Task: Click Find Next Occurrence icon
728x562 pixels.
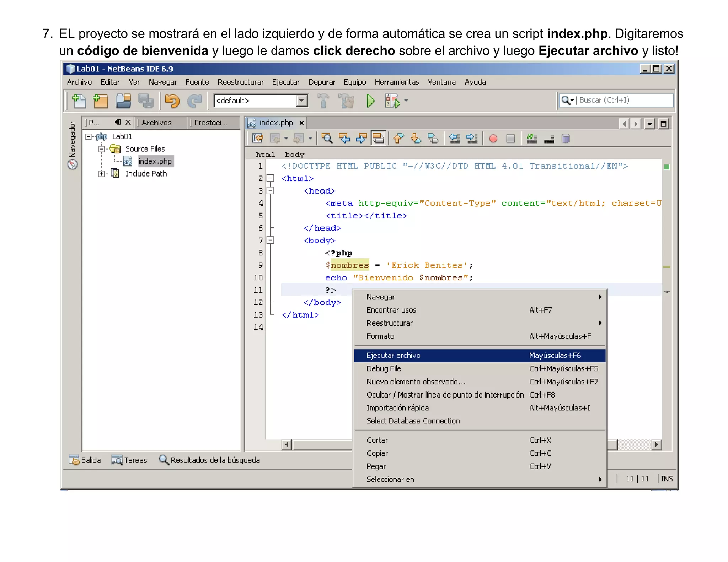Action: click(361, 138)
